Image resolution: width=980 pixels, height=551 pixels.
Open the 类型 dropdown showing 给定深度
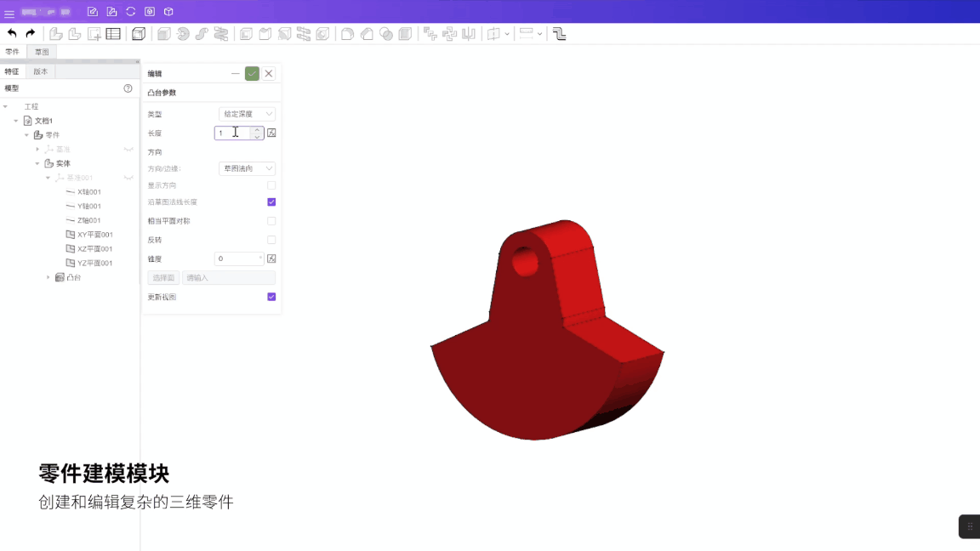[247, 114]
